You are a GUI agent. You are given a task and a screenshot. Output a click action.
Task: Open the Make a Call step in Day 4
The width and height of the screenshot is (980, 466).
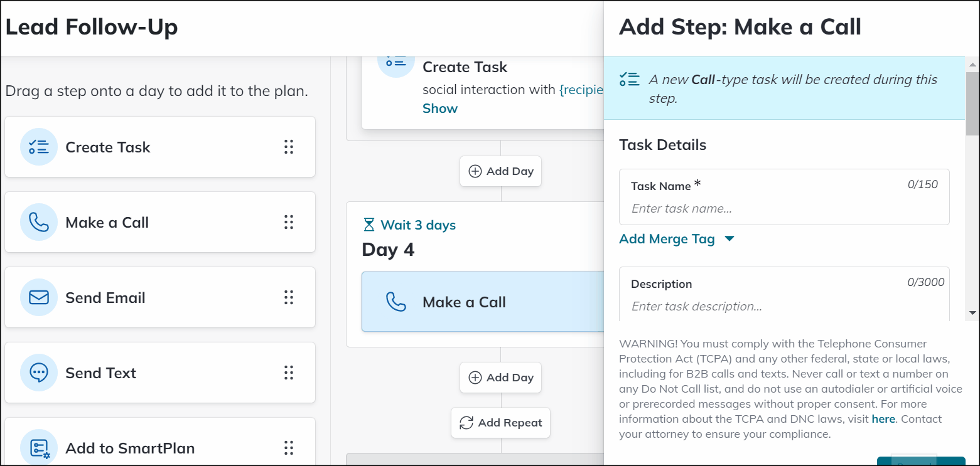483,302
